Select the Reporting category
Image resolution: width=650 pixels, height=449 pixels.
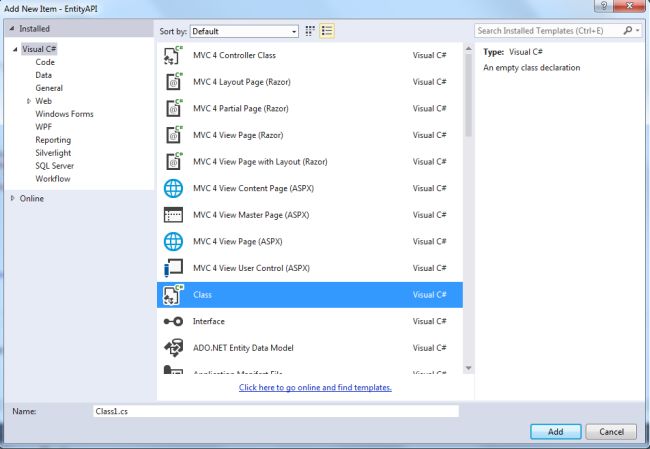point(53,140)
